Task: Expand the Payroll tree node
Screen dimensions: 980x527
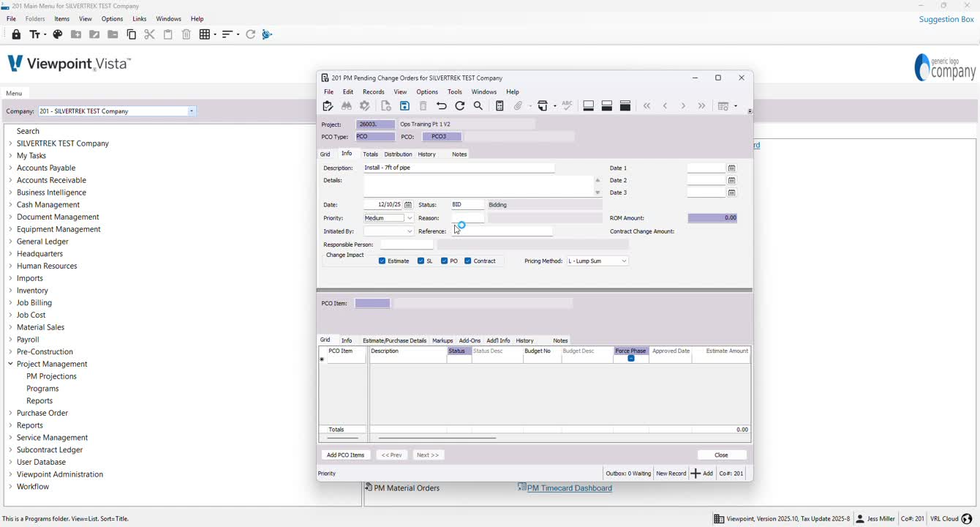Action: [x=10, y=340]
